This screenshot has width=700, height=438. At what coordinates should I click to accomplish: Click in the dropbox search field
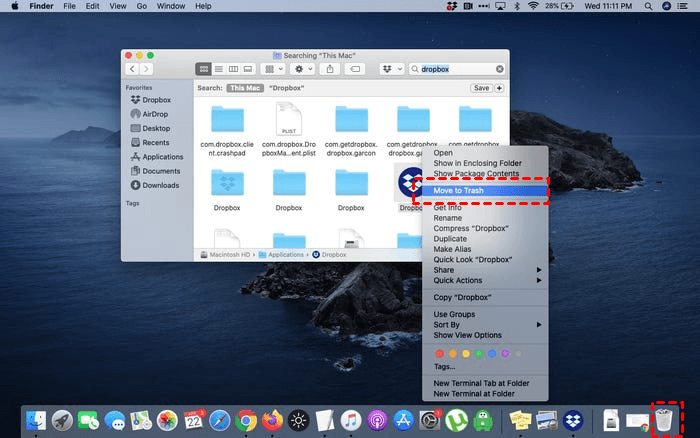pos(455,69)
